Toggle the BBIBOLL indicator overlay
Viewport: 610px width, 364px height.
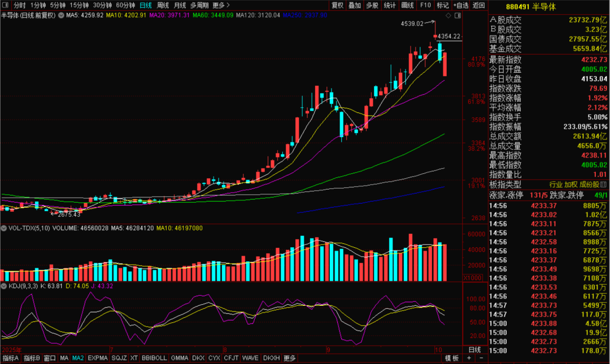pyautogui.click(x=154, y=358)
